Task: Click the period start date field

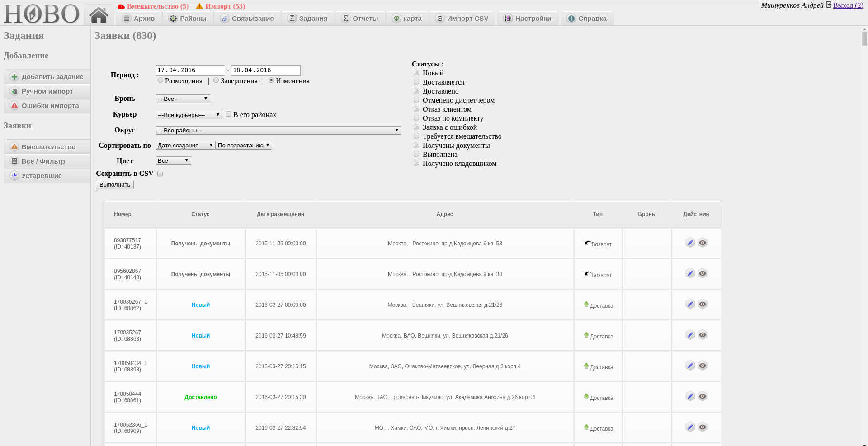Action: click(190, 70)
